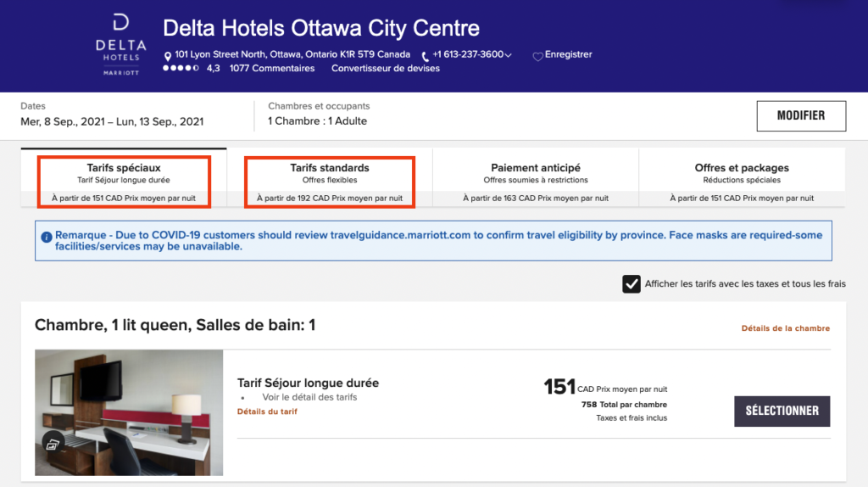Click the COVID-19 remark info icon

pos(47,236)
